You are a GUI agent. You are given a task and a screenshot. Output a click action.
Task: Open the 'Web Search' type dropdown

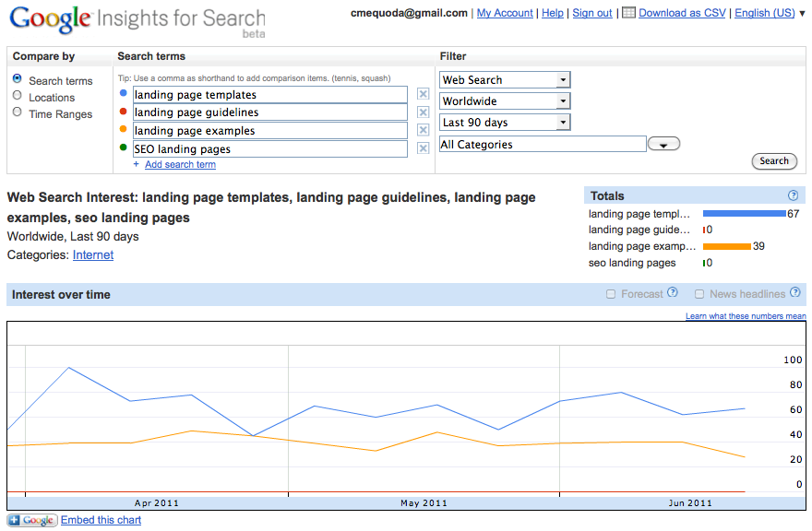pos(505,79)
